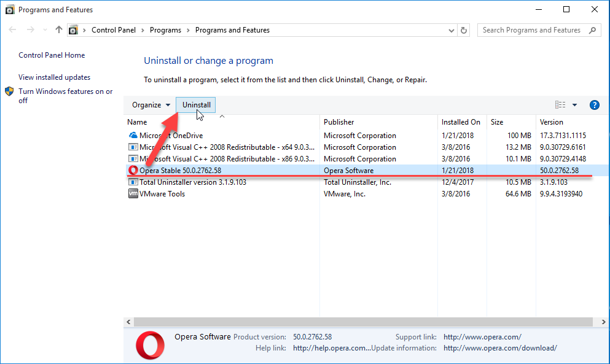Click the change view icon
The width and height of the screenshot is (610, 364).
pos(560,105)
